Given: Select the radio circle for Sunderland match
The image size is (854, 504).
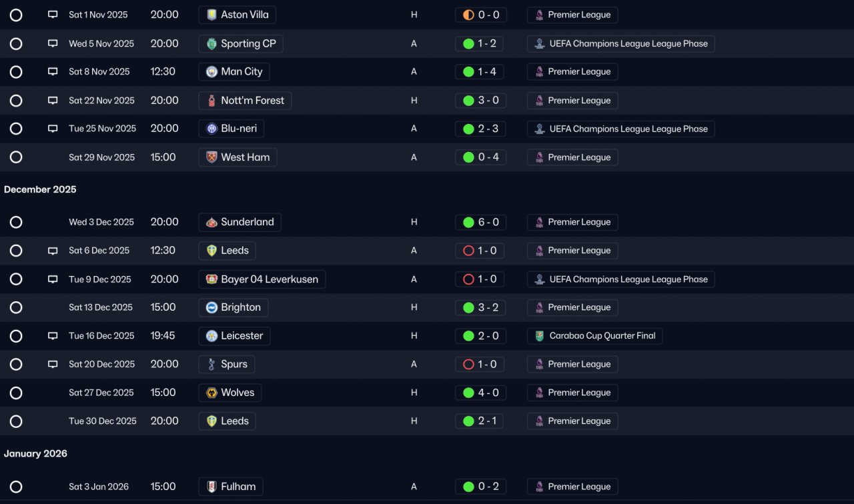Looking at the screenshot, I should click(x=16, y=222).
